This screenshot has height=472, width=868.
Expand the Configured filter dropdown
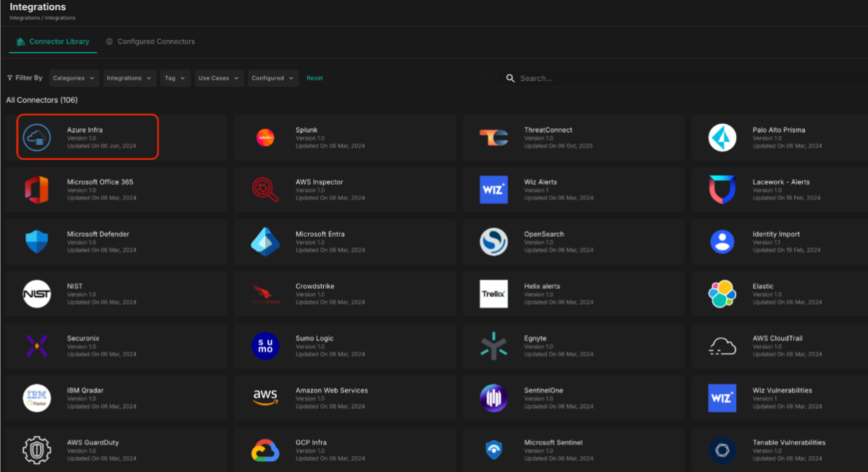coord(273,78)
